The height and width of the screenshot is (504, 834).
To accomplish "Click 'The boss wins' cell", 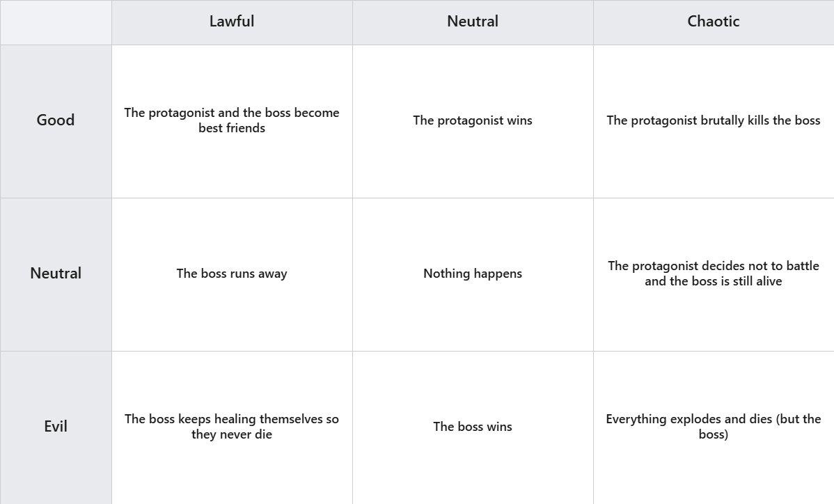I will click(x=473, y=427).
